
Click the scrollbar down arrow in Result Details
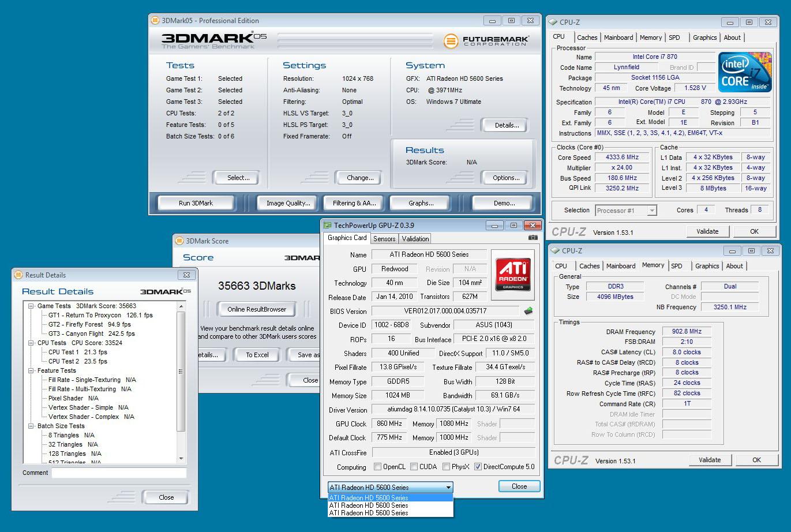point(181,459)
